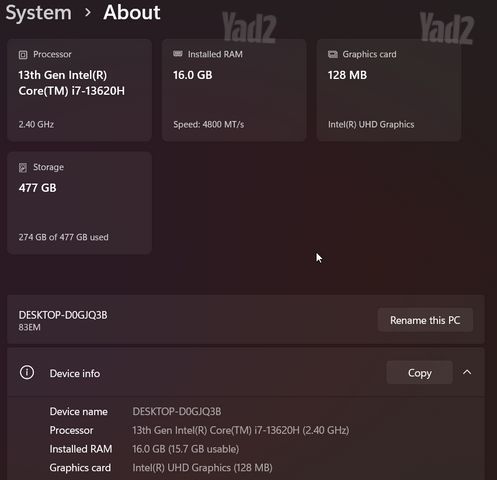This screenshot has height=480, width=497.
Task: Copy the device info
Action: pyautogui.click(x=420, y=372)
